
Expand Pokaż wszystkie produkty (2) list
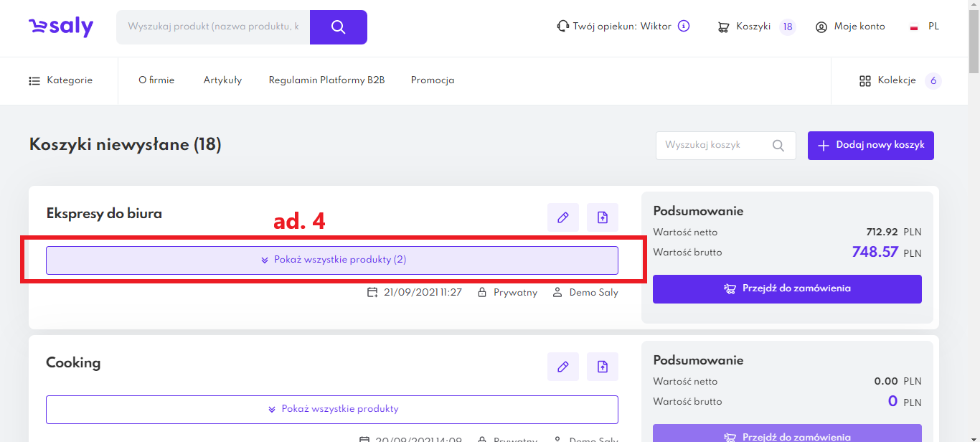click(332, 260)
